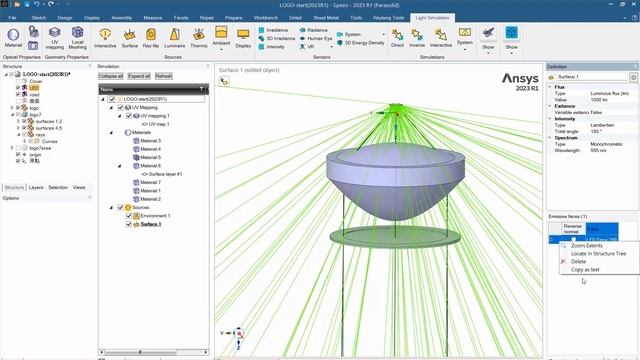This screenshot has width=640, height=360.
Task: Click the Open folder quick-access icon
Action: pos(17,4)
